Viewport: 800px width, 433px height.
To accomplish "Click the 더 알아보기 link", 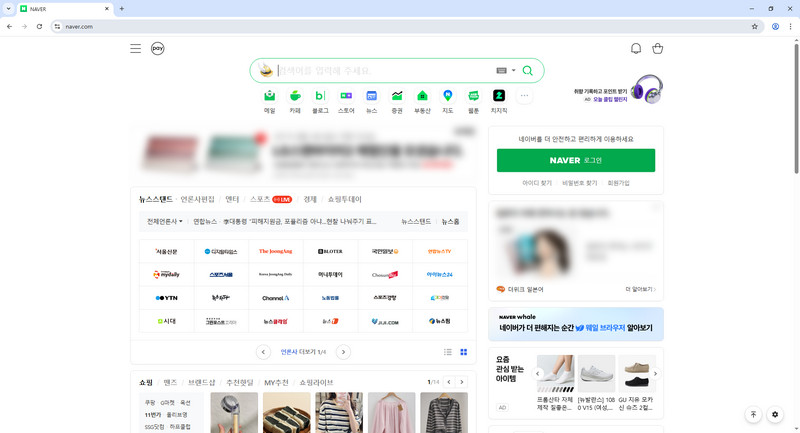I will point(641,289).
